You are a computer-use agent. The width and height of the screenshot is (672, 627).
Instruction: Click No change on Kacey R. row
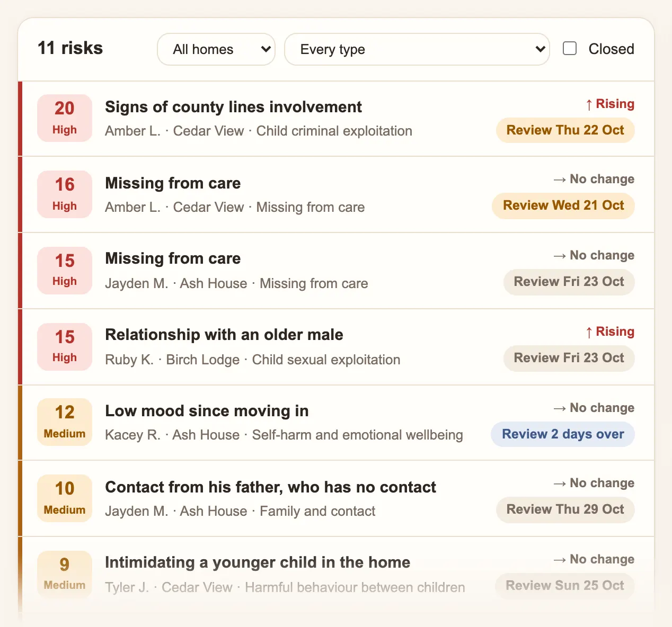point(594,408)
